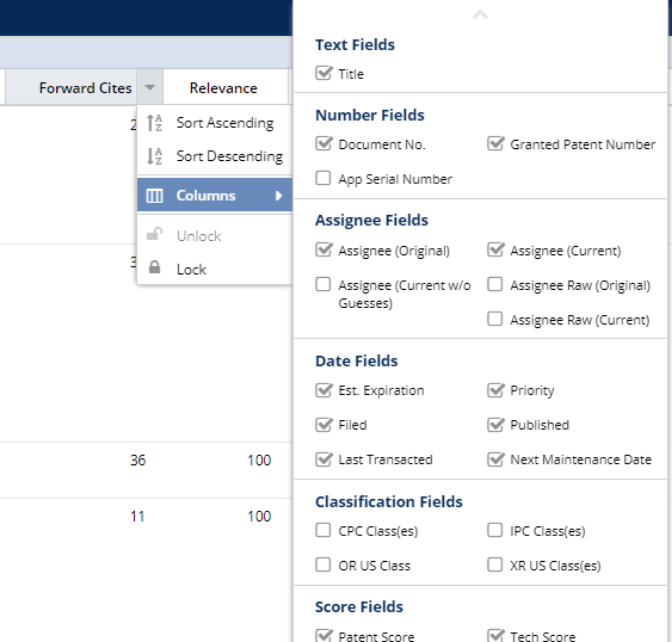Check the XR US Class(es) box
672x642 pixels.
(495, 565)
